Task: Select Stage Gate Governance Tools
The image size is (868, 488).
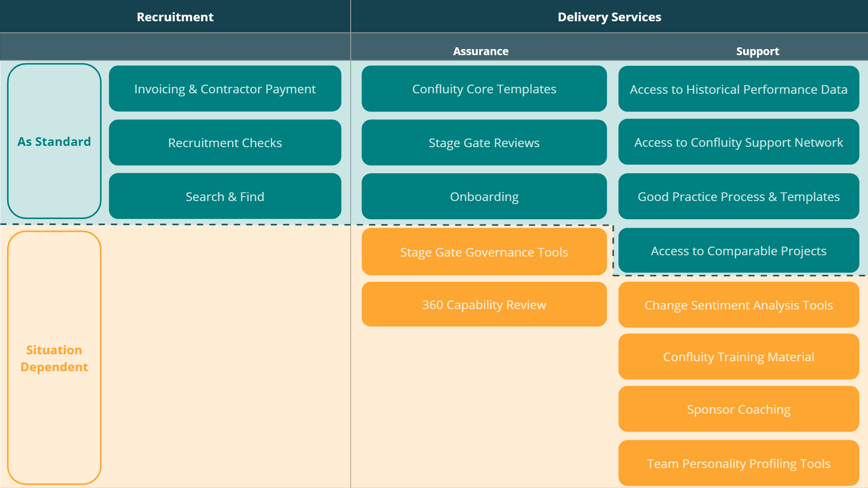Action: [x=484, y=252]
